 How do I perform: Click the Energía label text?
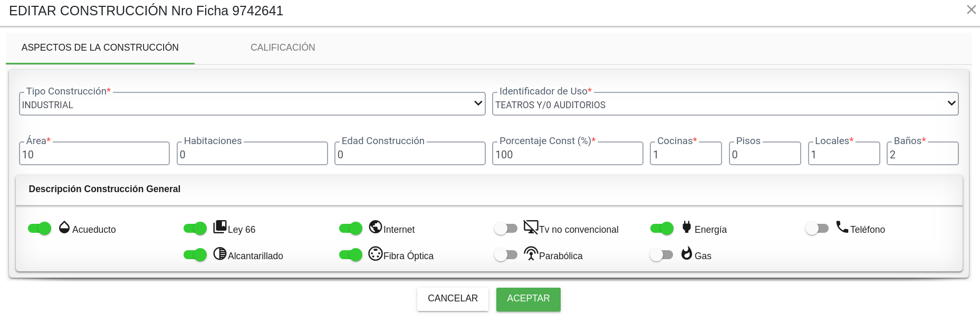(710, 230)
